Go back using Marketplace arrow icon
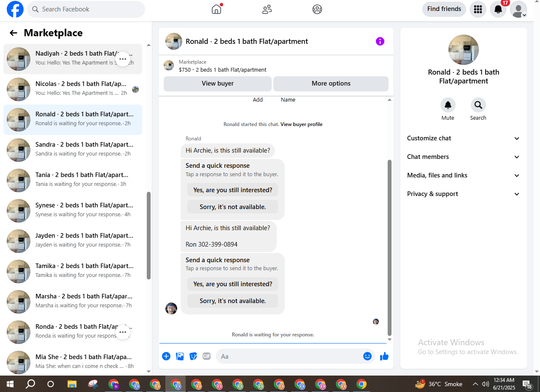 pos(13,33)
